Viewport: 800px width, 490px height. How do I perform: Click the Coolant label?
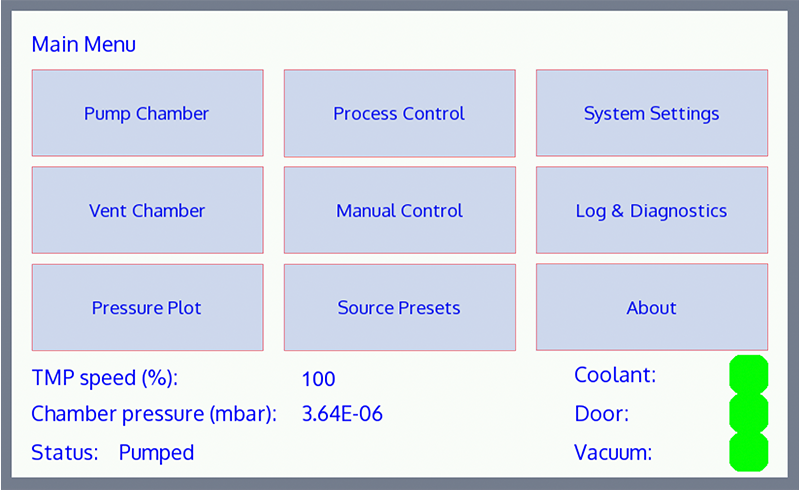(615, 375)
